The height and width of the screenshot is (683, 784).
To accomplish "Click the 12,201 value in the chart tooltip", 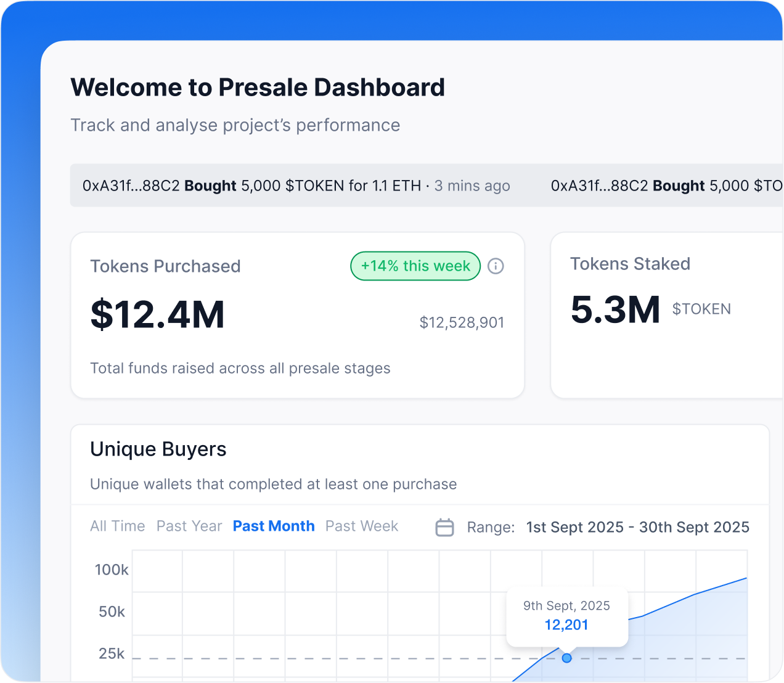I will click(566, 625).
